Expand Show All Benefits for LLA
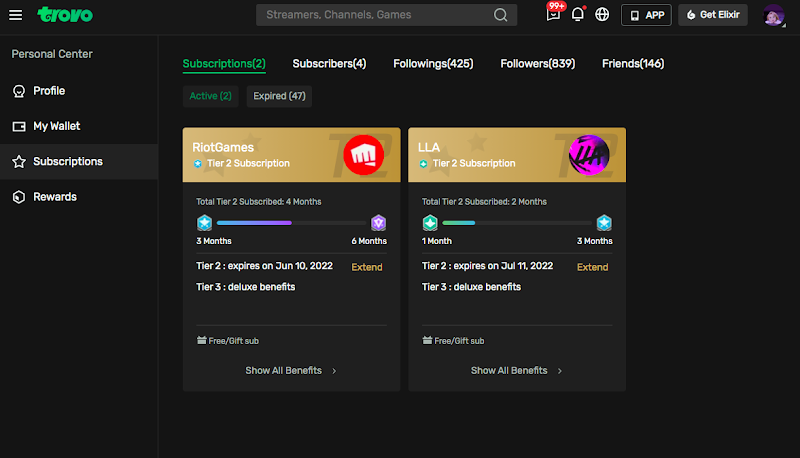Viewport: 800px width, 458px height. click(517, 370)
